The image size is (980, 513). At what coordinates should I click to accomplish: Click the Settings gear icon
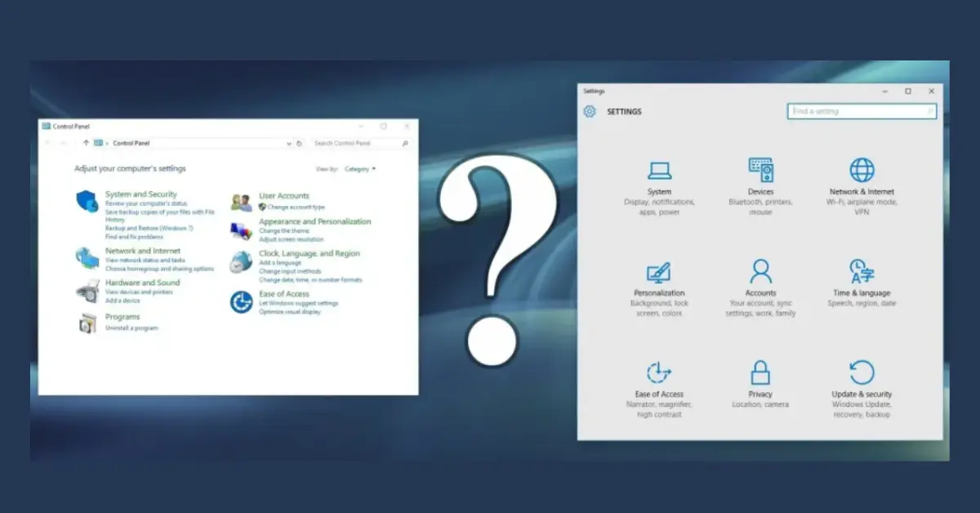point(590,111)
